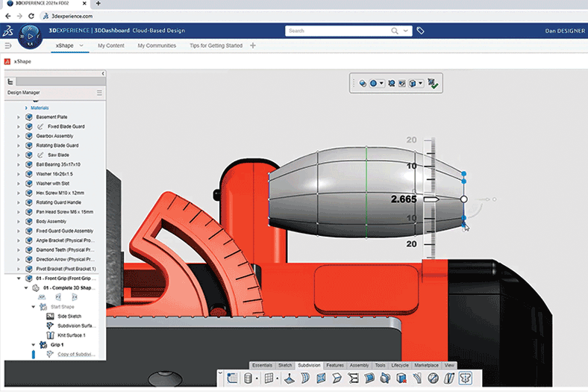Click the highlighted mirror symmetry tool icon

pos(465,378)
